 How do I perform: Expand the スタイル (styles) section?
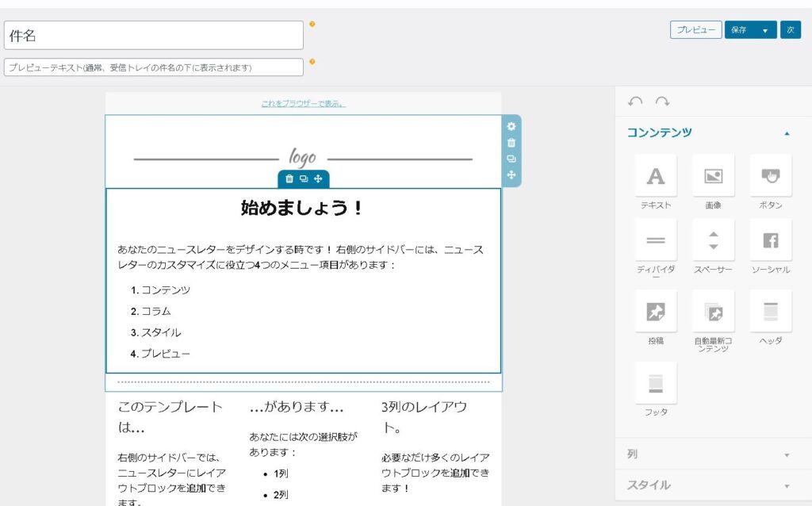click(x=787, y=485)
